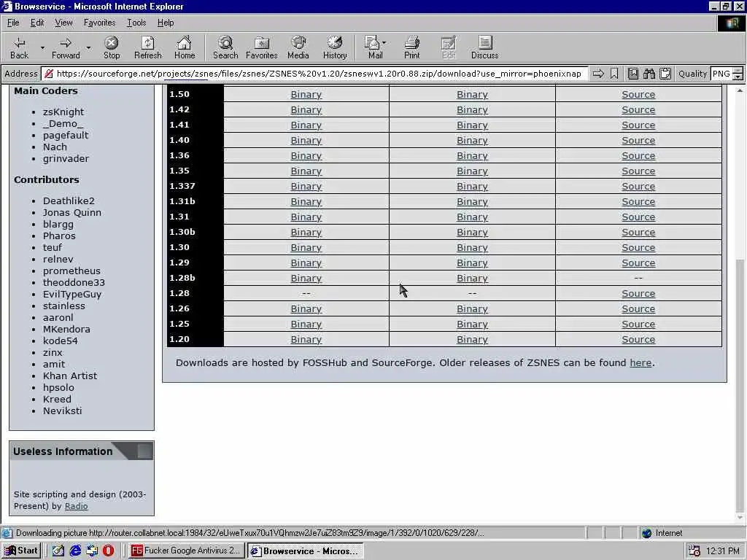The height and width of the screenshot is (560, 747).
Task: Click the version 1.30b row label
Action: (x=182, y=232)
